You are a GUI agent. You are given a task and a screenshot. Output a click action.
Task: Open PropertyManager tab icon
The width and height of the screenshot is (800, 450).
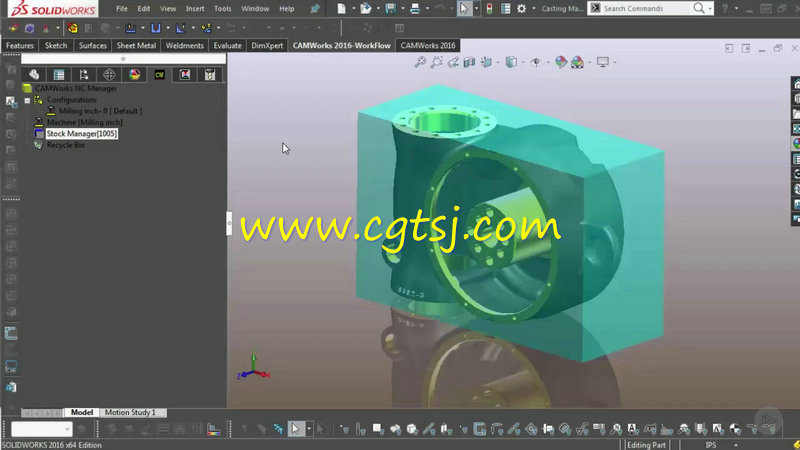[x=59, y=74]
